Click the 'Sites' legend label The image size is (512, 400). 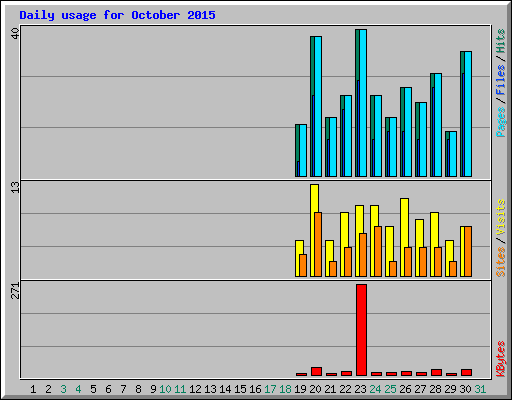pos(501,262)
